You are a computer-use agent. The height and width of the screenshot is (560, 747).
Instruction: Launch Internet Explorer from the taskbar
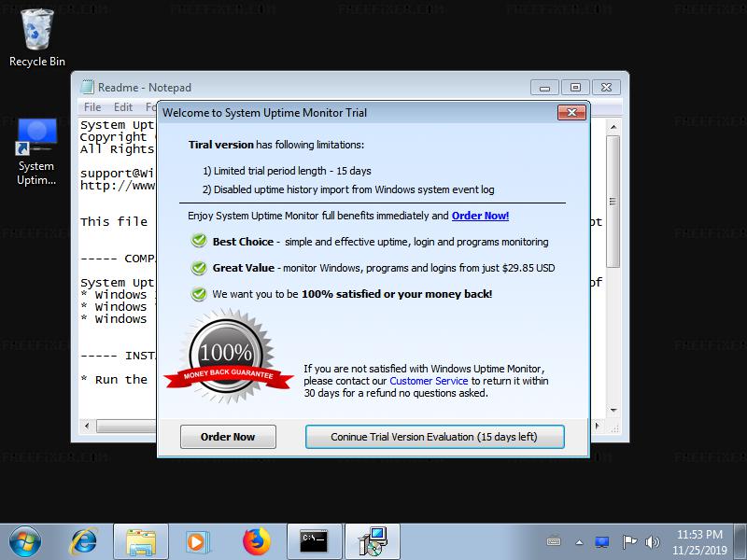[84, 541]
